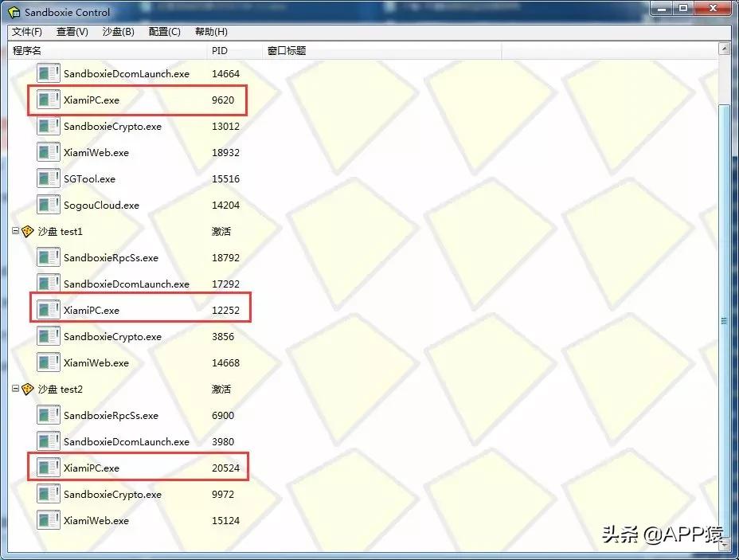Select the SandboxieCrypto.exe icon with PID 9972
Image resolution: width=739 pixels, height=560 pixels.
tap(48, 494)
